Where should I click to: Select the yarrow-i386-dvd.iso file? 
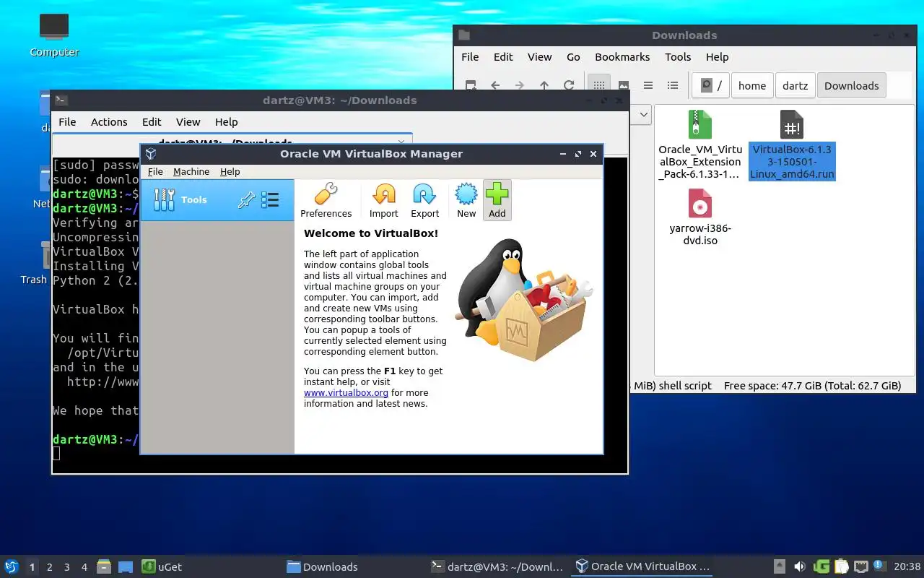700,217
